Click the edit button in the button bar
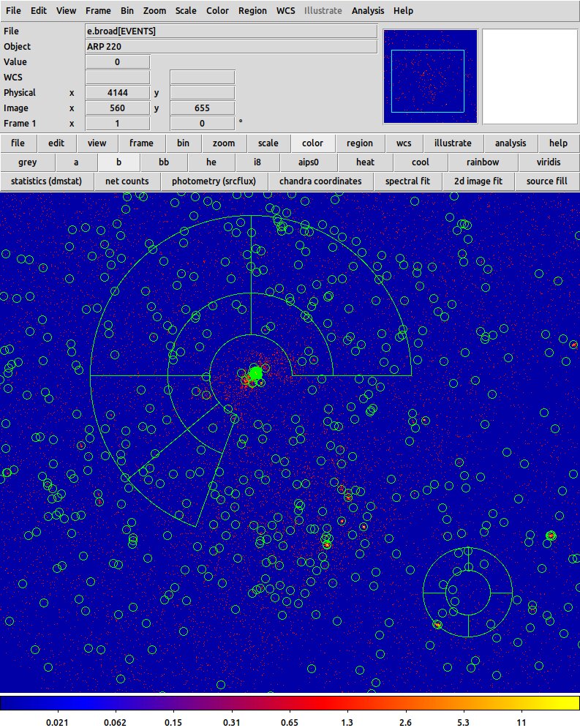580x728 pixels. [56, 143]
